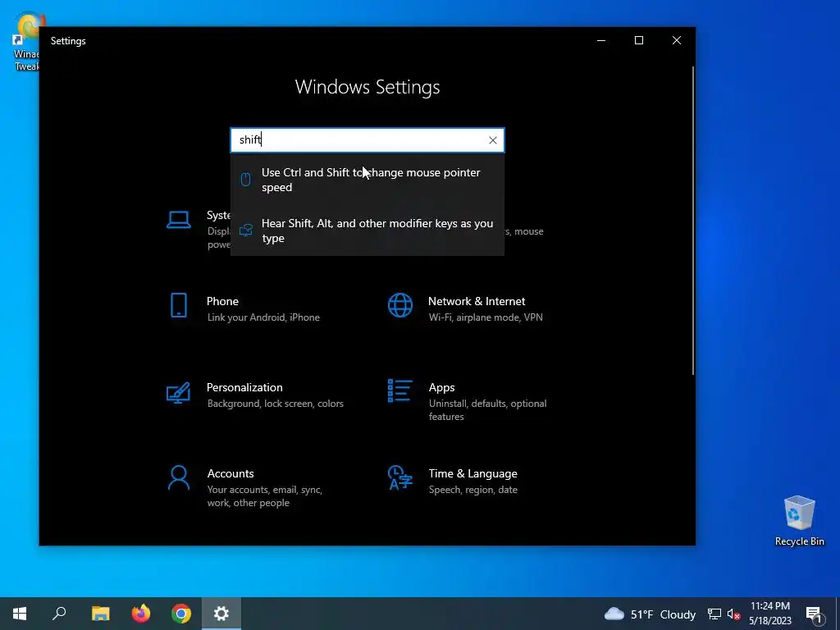The height and width of the screenshot is (630, 840).
Task: Open the Action Center notifications icon
Action: (x=815, y=614)
